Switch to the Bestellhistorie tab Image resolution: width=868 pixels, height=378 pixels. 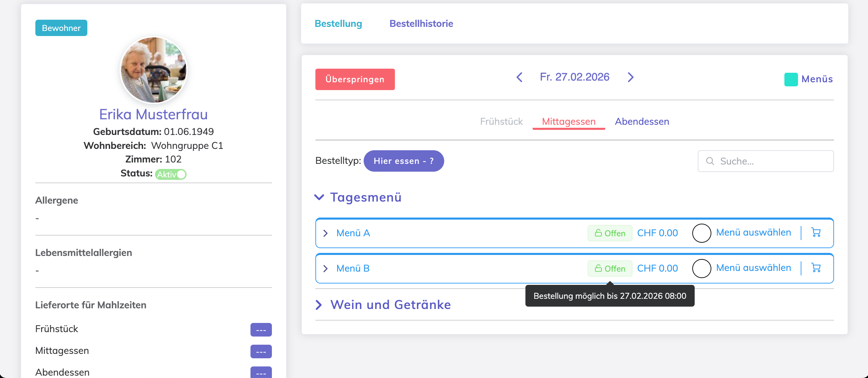click(421, 23)
